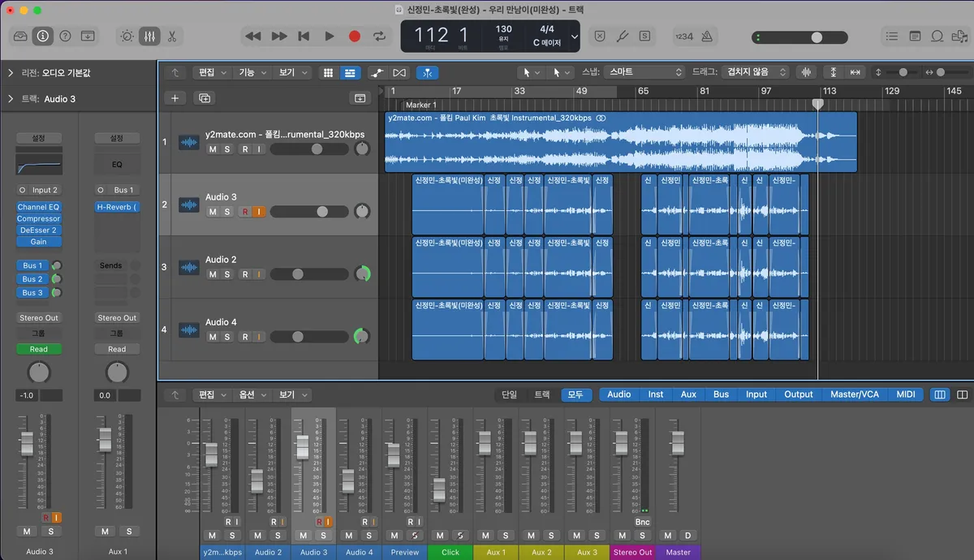The image size is (974, 560).
Task: Enable the 1234 count-in button
Action: click(x=683, y=36)
